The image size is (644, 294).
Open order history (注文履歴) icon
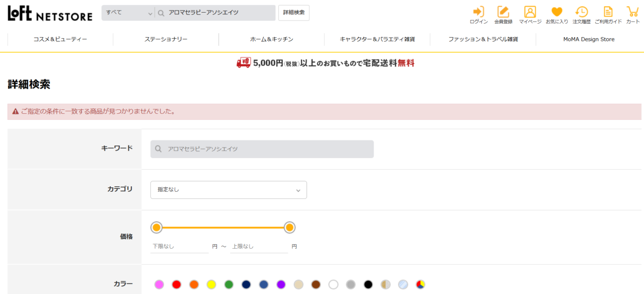pos(581,12)
